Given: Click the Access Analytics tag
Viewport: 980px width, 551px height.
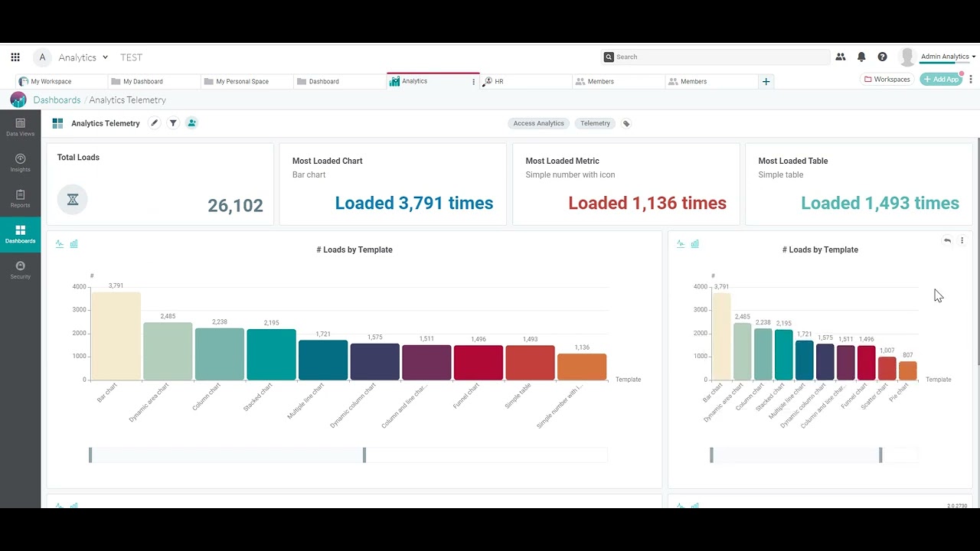Looking at the screenshot, I should 538,123.
